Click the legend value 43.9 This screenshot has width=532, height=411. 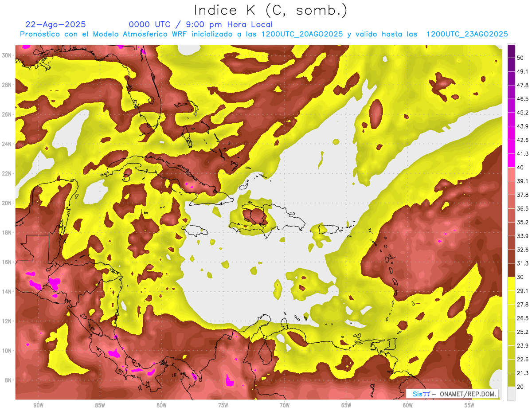[522, 126]
